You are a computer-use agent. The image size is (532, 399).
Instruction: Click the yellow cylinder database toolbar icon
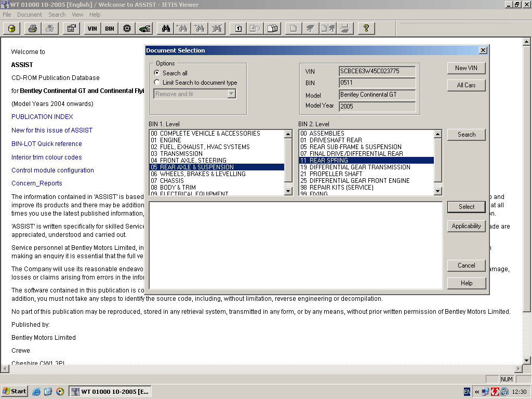tap(11, 29)
